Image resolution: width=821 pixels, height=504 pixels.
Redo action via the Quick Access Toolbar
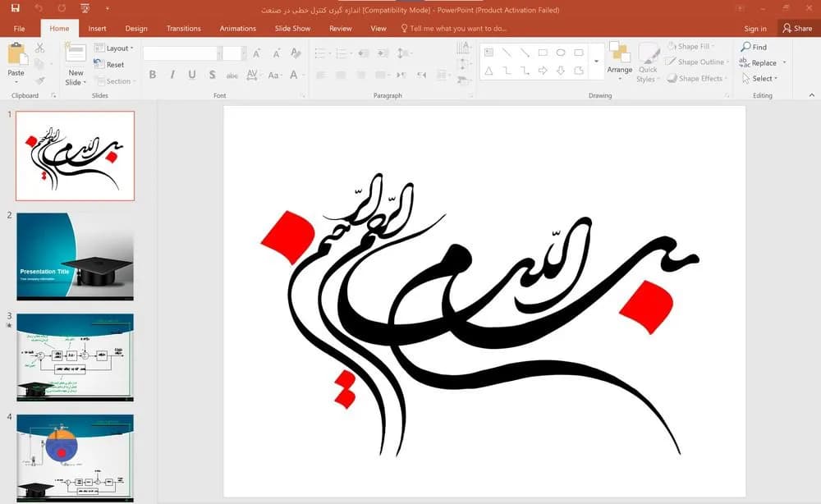[62, 8]
